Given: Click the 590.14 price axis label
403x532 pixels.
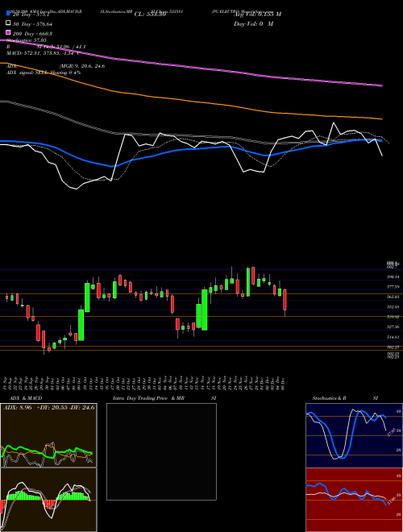Looking at the screenshot, I should tap(393, 277).
